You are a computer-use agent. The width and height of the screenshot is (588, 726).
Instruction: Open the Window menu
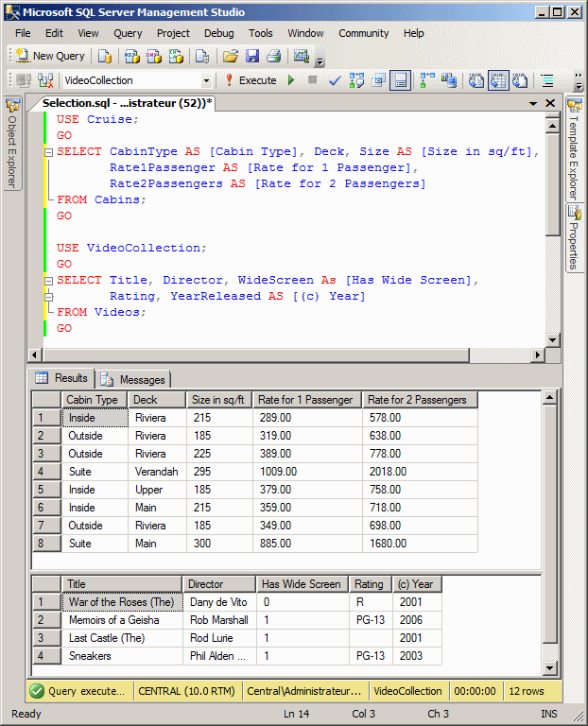point(305,33)
